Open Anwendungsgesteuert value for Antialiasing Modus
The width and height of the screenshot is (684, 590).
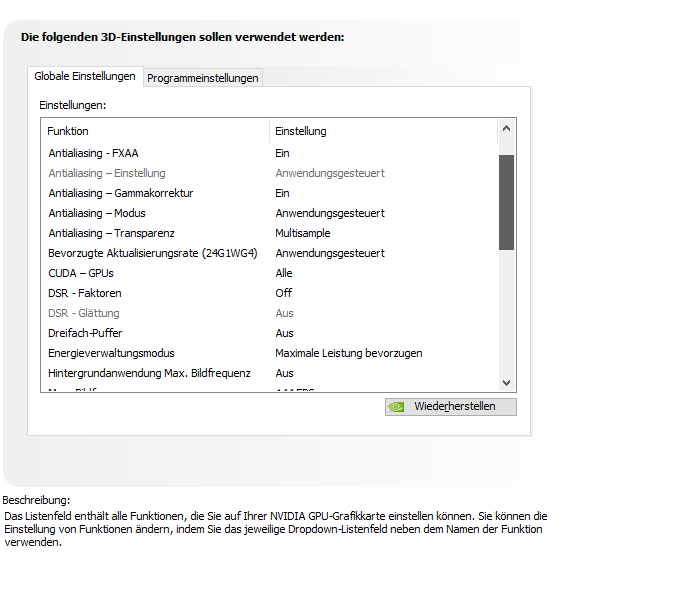pyautogui.click(x=330, y=213)
